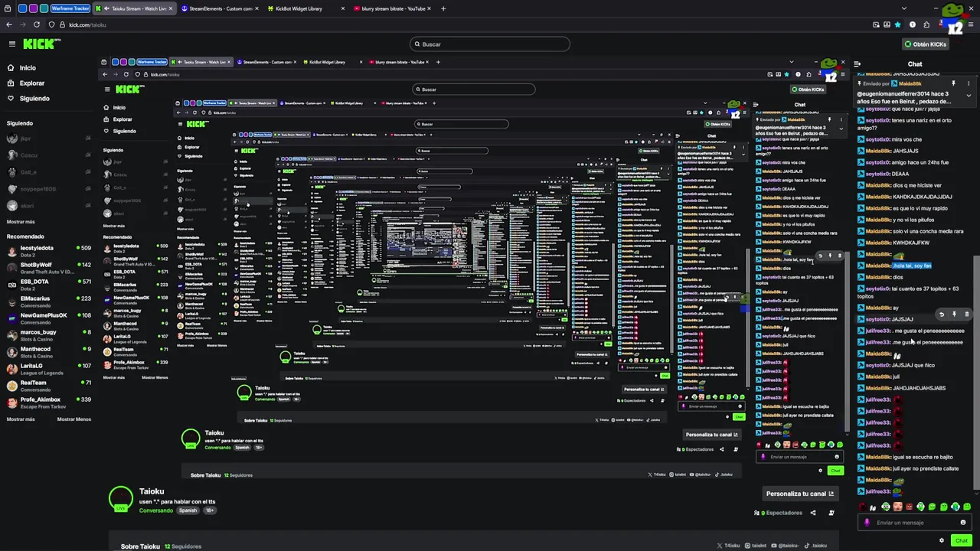
Task: Collapse the chat panel icon
Action: [x=857, y=64]
